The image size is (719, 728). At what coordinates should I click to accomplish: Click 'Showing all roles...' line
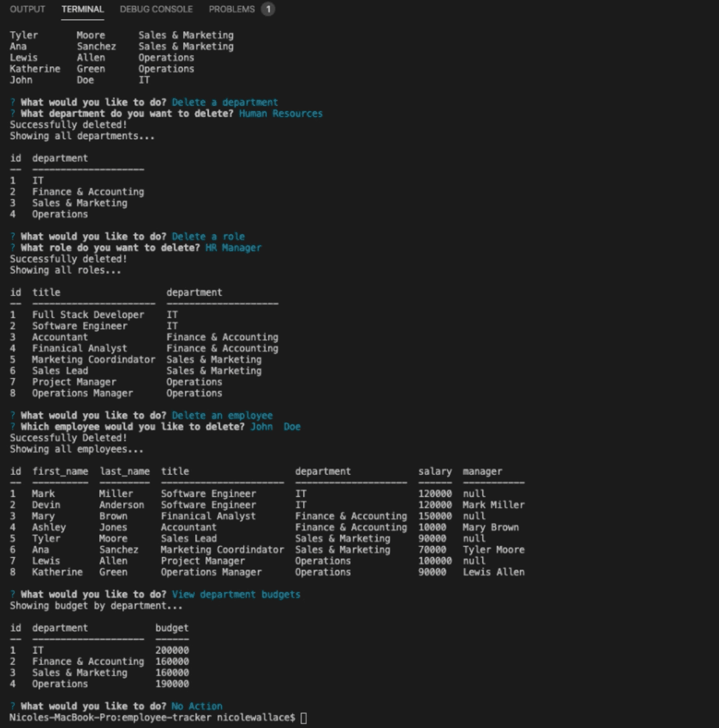coord(65,270)
